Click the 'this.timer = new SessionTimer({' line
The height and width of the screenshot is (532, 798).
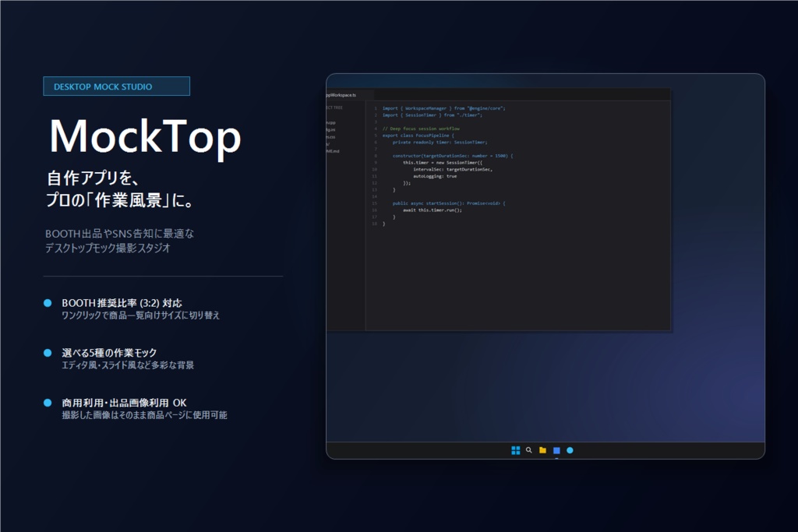tap(443, 163)
